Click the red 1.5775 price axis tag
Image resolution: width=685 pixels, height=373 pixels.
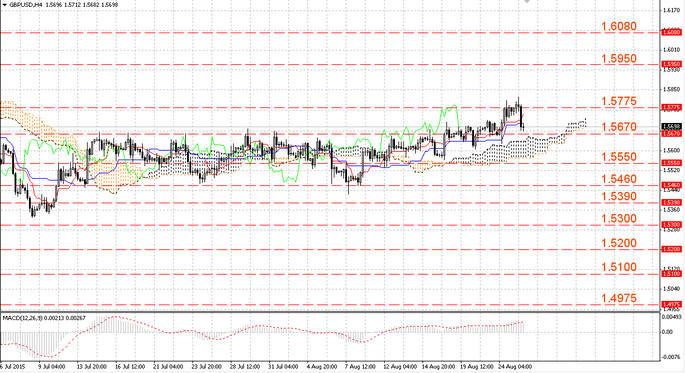(x=671, y=107)
